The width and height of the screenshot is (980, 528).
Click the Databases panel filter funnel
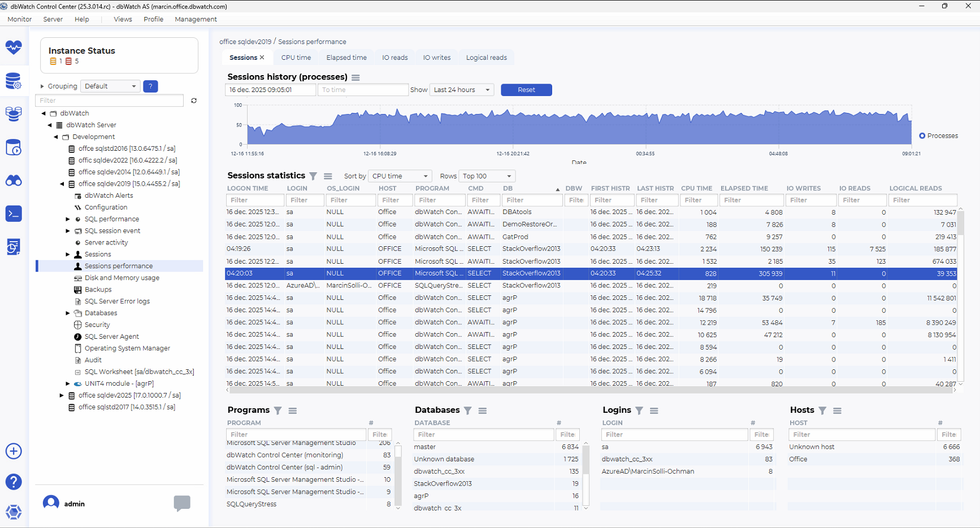(x=468, y=411)
